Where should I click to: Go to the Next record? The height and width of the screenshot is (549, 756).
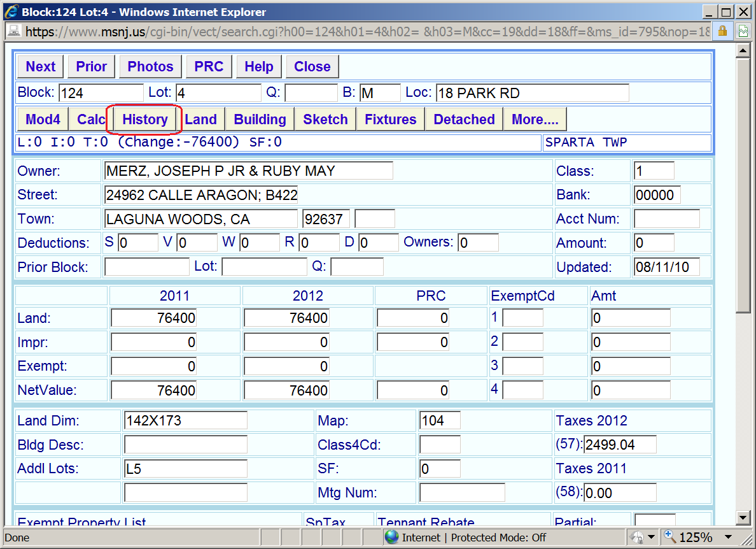(x=41, y=67)
